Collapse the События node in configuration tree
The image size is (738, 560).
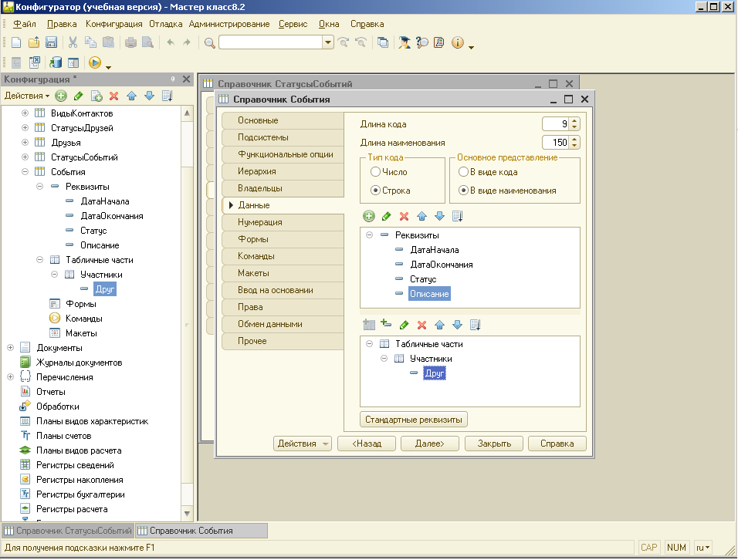coord(25,172)
